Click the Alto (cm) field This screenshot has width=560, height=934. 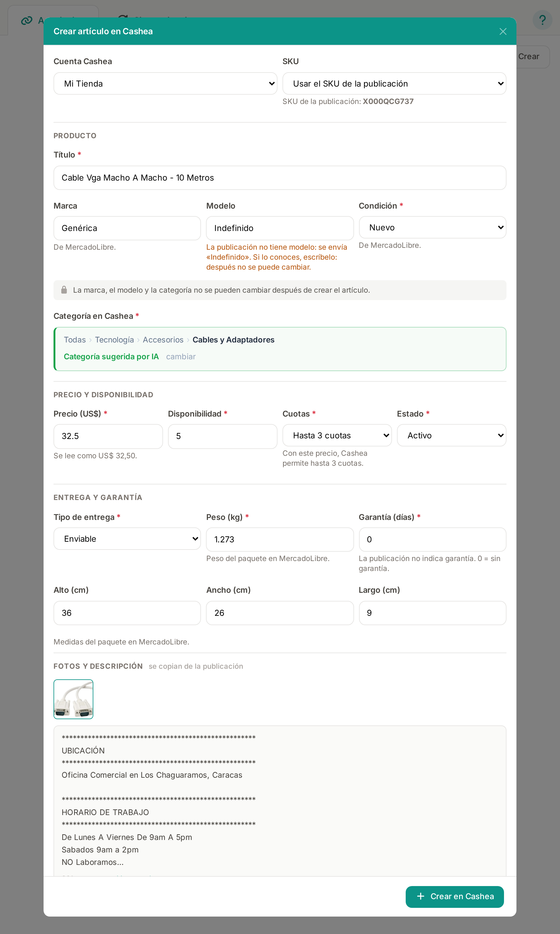[x=127, y=613]
